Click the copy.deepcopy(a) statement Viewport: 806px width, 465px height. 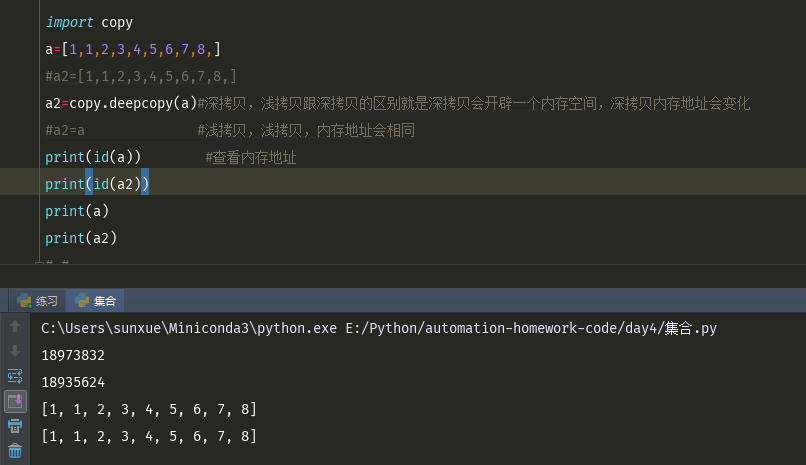pyautogui.click(x=133, y=103)
